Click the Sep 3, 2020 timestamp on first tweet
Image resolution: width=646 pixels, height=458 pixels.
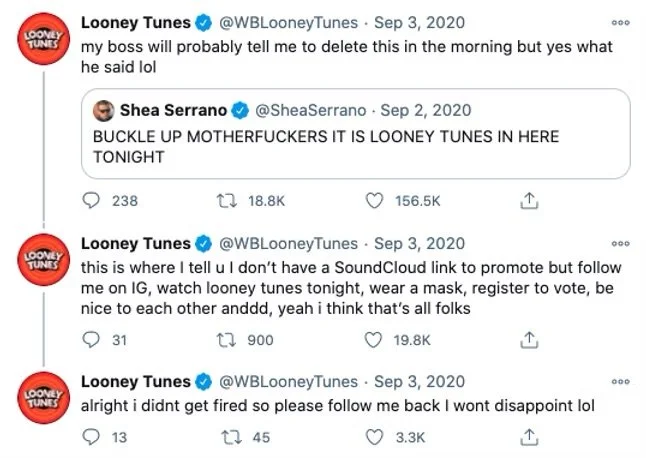(x=415, y=21)
